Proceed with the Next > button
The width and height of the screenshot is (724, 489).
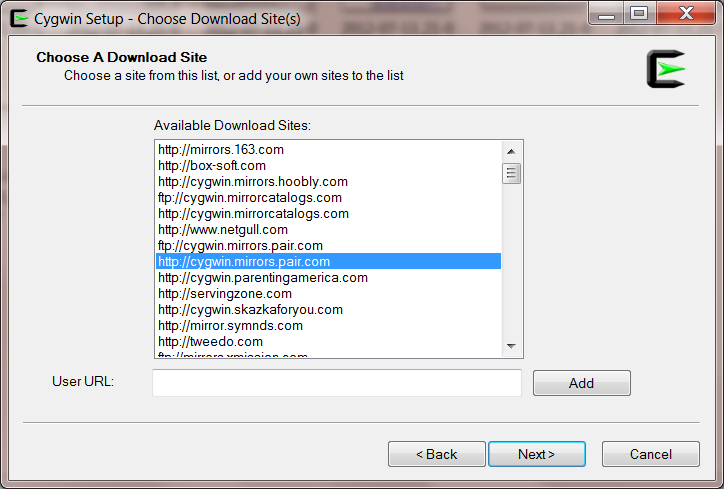537,454
